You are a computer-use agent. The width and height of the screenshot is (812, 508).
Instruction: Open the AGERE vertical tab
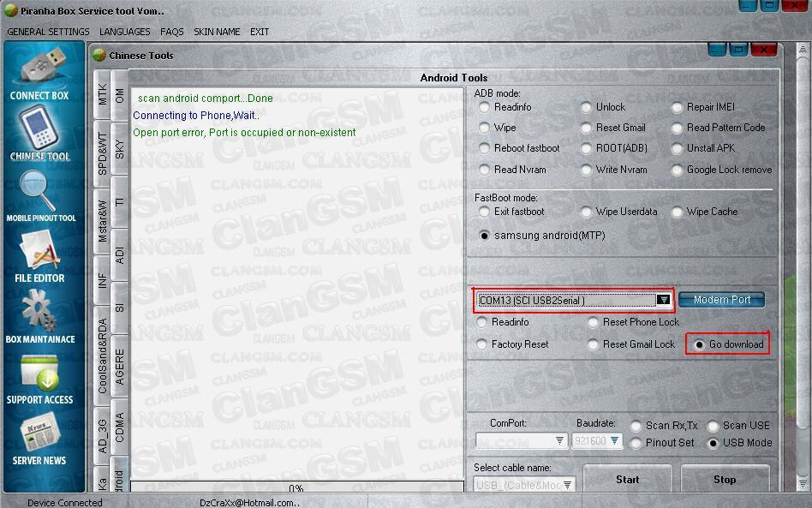click(120, 367)
